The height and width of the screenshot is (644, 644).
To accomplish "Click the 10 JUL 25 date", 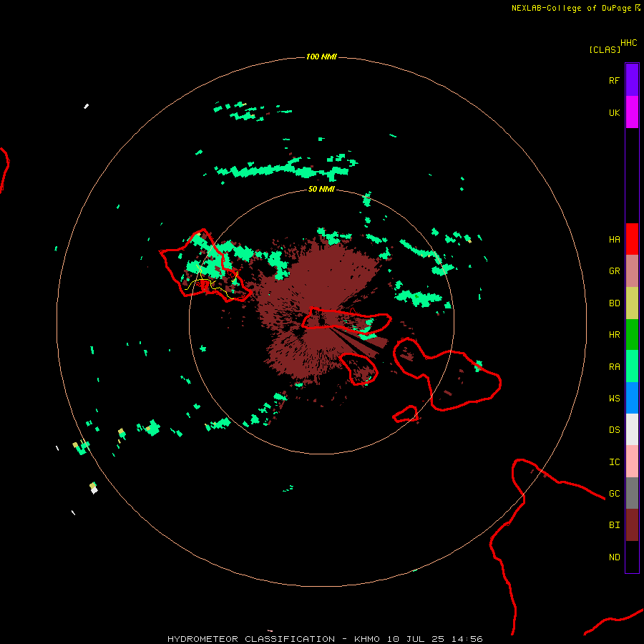I will tap(415, 639).
